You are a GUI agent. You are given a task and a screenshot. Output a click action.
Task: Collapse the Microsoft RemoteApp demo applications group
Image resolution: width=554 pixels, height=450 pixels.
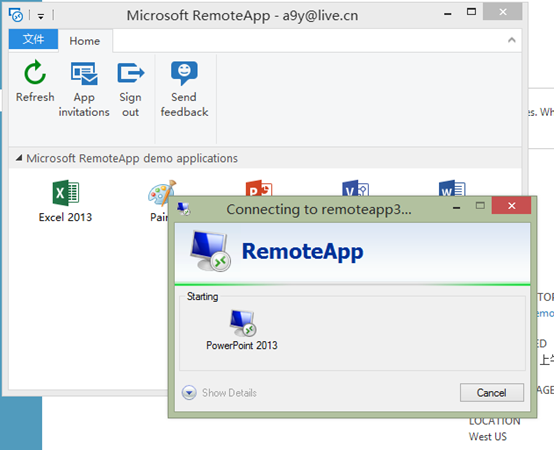click(x=19, y=158)
